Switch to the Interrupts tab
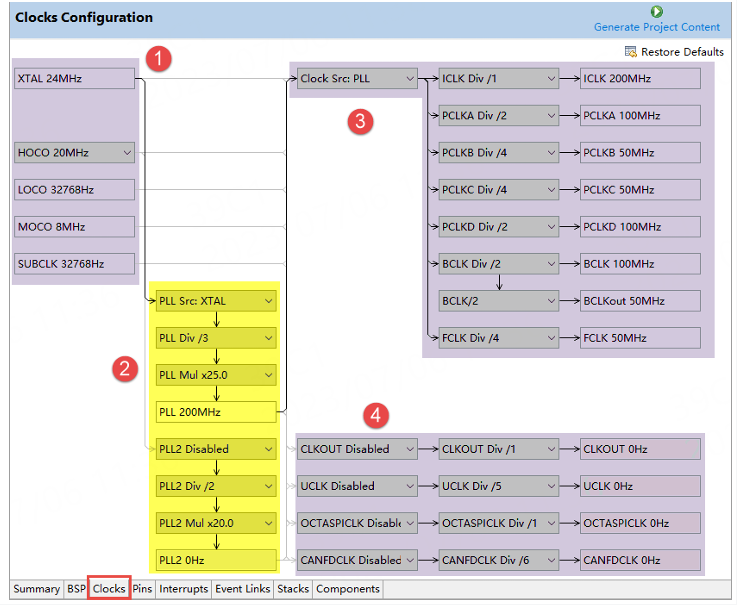The width and height of the screenshot is (737, 605). point(183,589)
